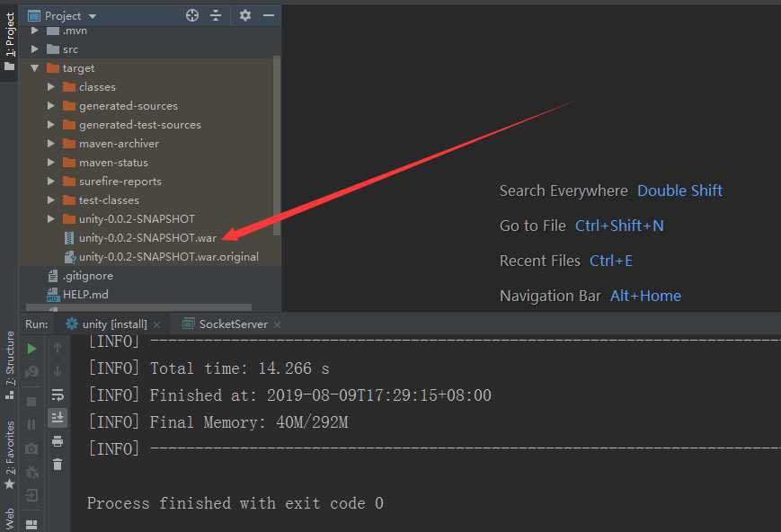Collapse the target folder
This screenshot has height=532, width=781.
(34, 68)
